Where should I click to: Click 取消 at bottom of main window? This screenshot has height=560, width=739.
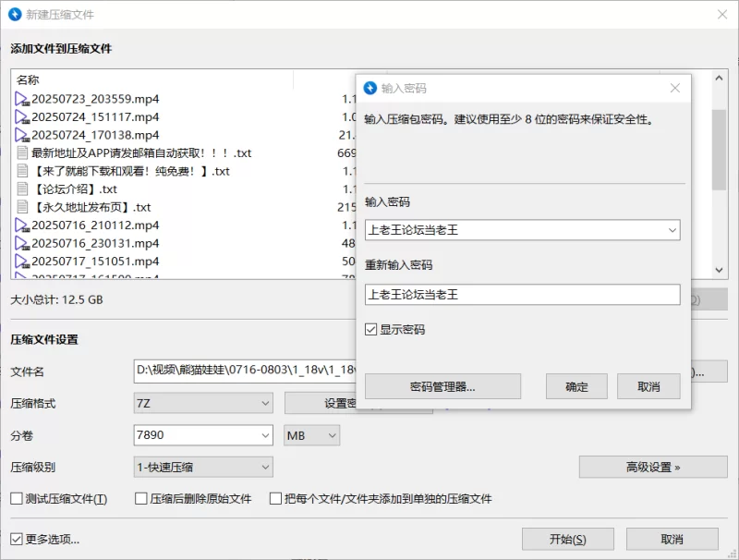672,539
